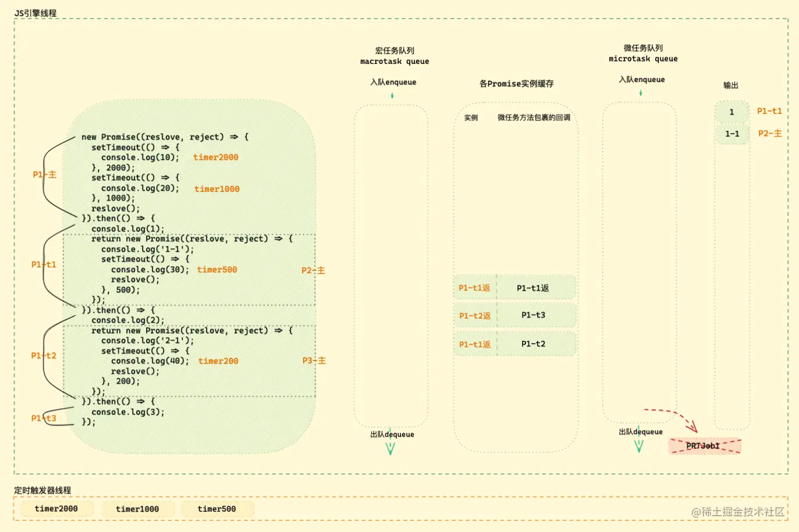This screenshot has height=532, width=799.
Task: Select the 'console.log(3);' code line
Action: pyautogui.click(x=128, y=412)
